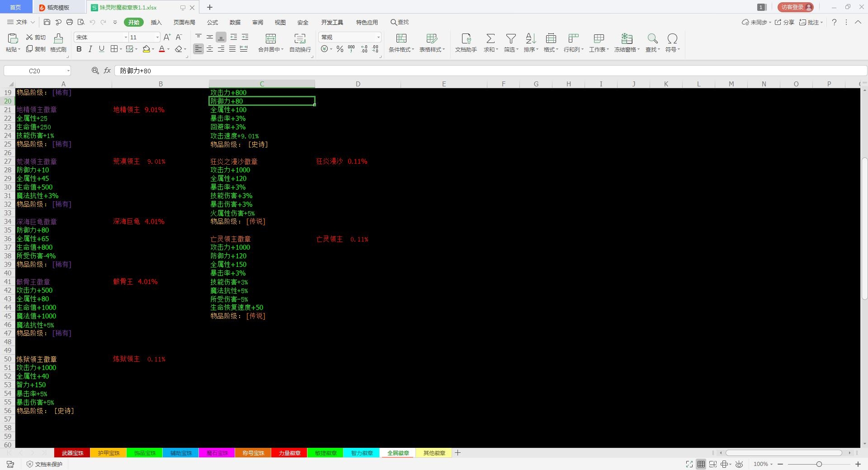Click the Filter (筛选) funnel icon
Image resolution: width=868 pixels, height=470 pixels.
511,38
